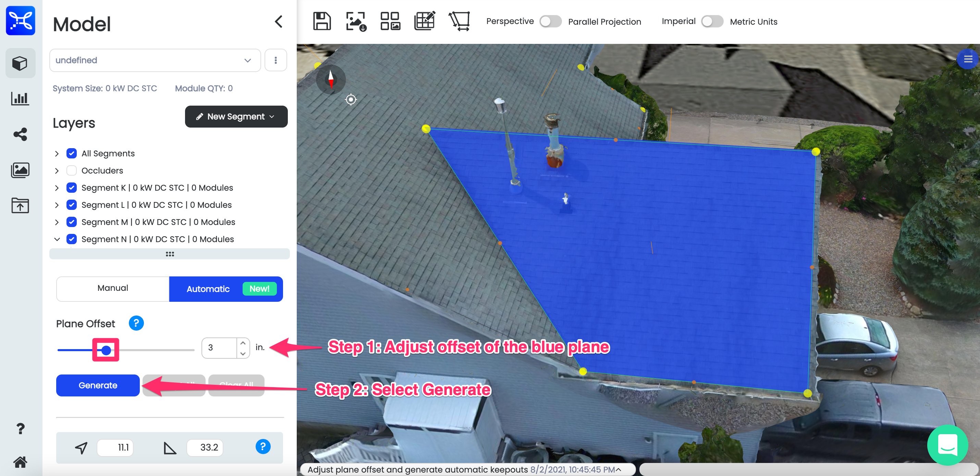Click the home icon in sidebar
Screen dimensions: 980x476
point(20,462)
